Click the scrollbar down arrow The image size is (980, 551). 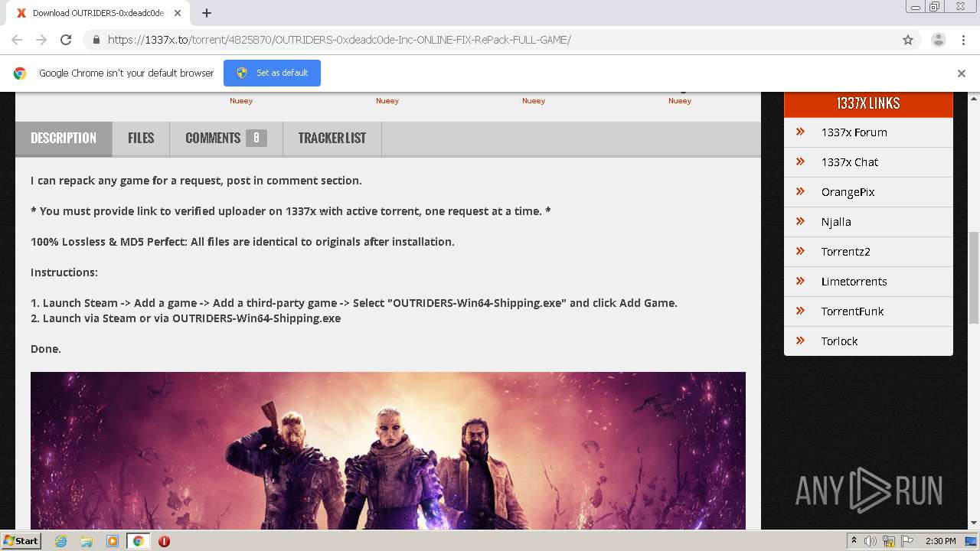tap(974, 523)
